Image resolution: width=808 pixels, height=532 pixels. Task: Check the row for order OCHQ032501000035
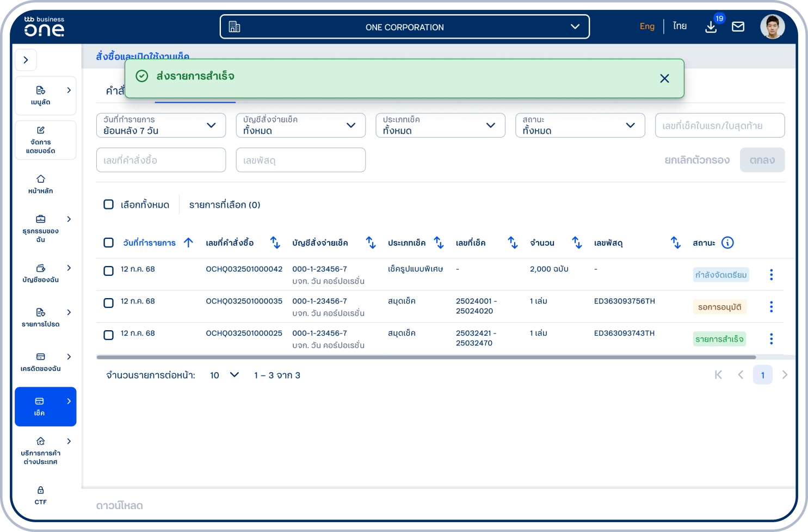tap(109, 303)
